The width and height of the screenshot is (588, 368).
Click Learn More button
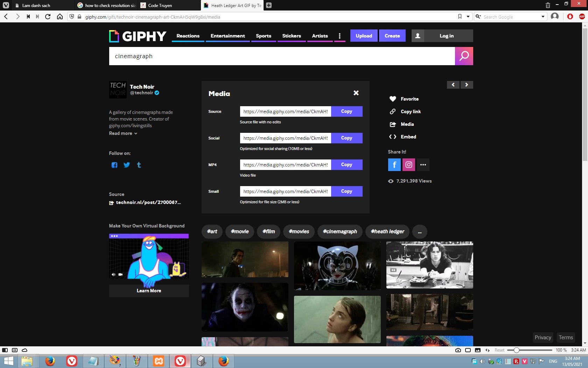(149, 291)
